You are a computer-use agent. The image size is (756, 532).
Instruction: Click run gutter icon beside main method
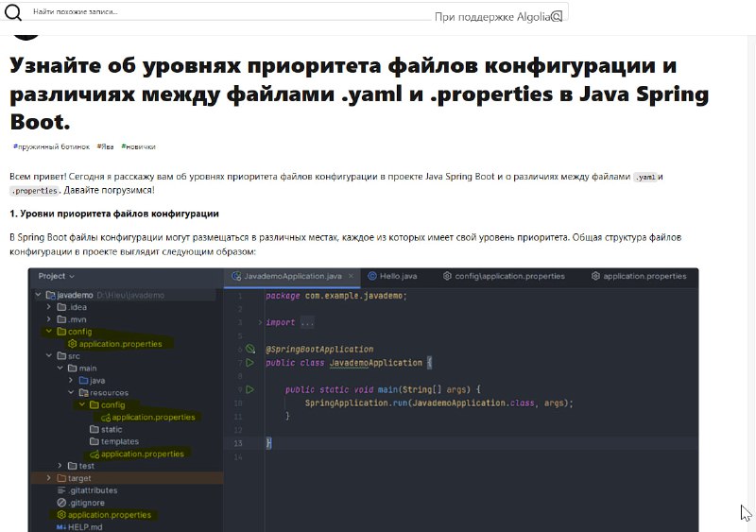coord(249,388)
